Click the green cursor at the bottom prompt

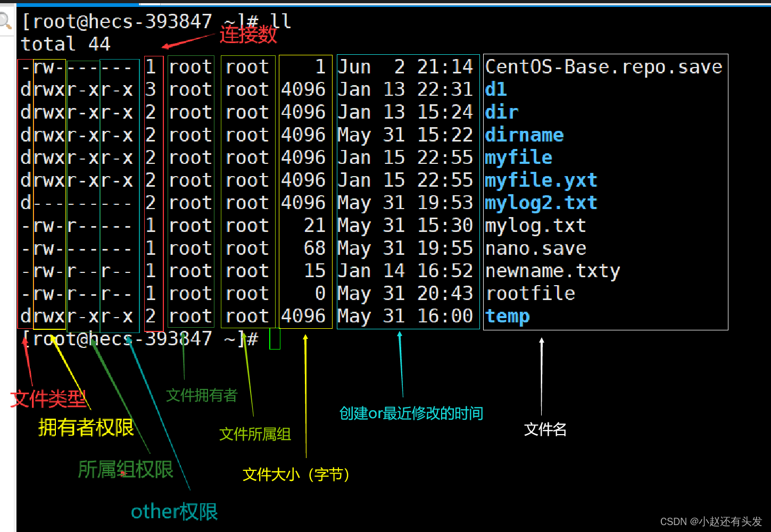click(275, 339)
